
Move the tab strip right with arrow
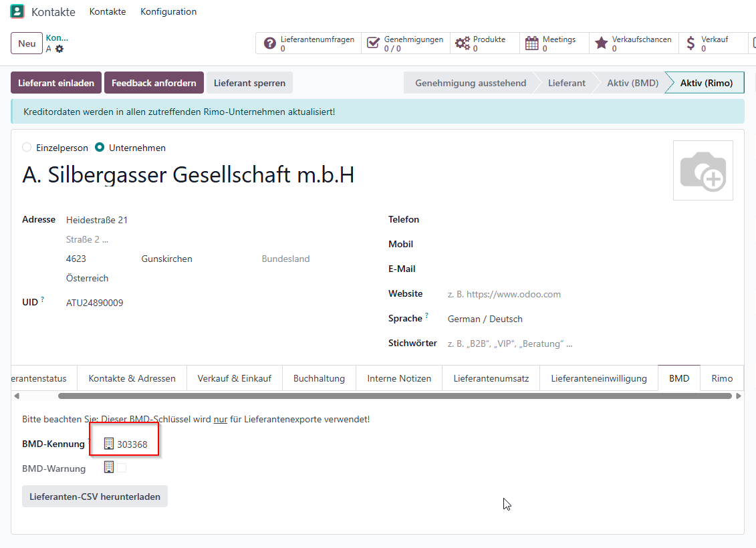pos(738,396)
